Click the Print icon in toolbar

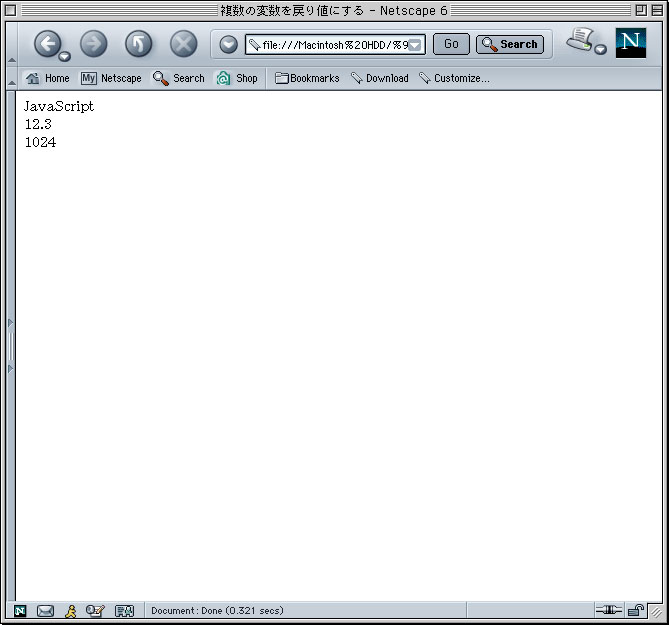[x=579, y=39]
